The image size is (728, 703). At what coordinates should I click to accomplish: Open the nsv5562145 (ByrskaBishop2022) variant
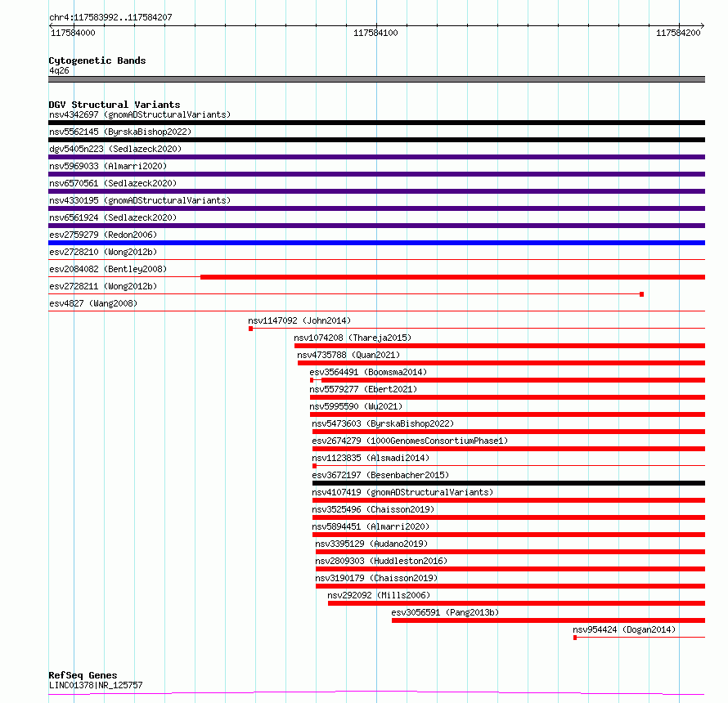(120, 132)
